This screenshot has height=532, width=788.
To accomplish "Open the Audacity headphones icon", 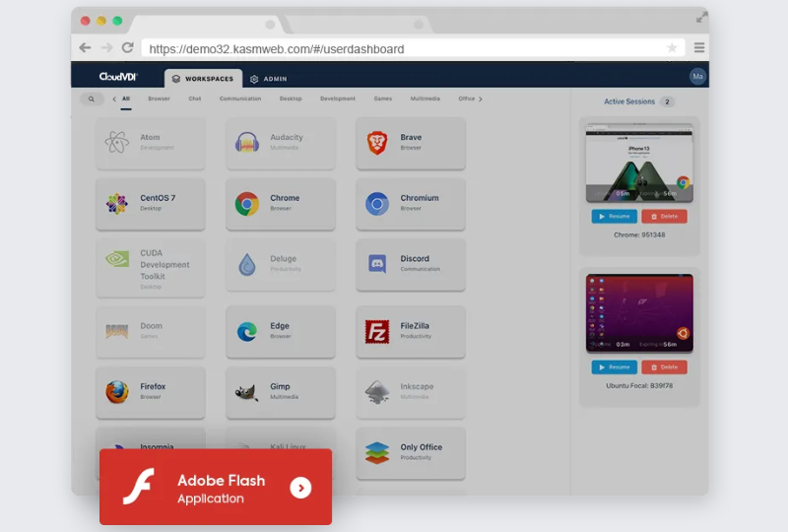I will pos(247,142).
